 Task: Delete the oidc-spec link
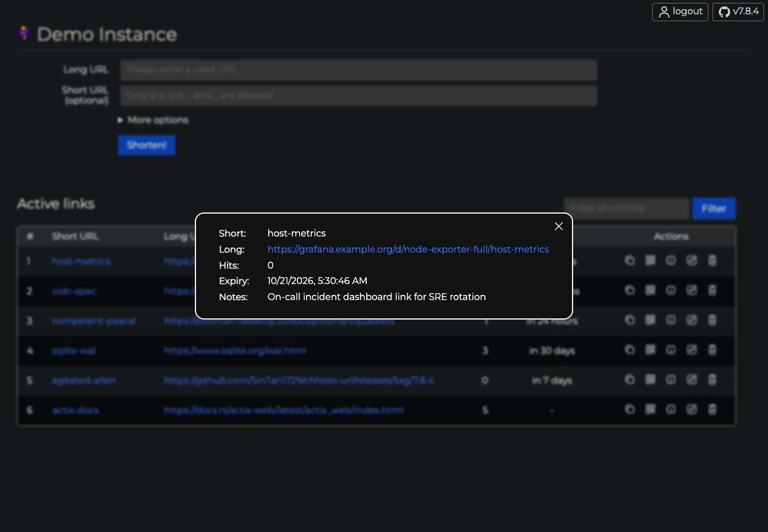(x=712, y=290)
